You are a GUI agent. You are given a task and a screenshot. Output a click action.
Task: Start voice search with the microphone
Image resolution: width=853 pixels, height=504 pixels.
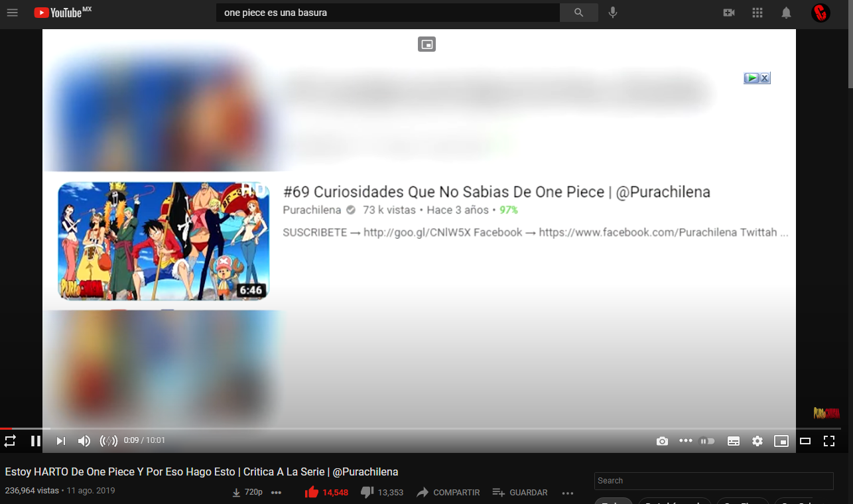coord(613,13)
